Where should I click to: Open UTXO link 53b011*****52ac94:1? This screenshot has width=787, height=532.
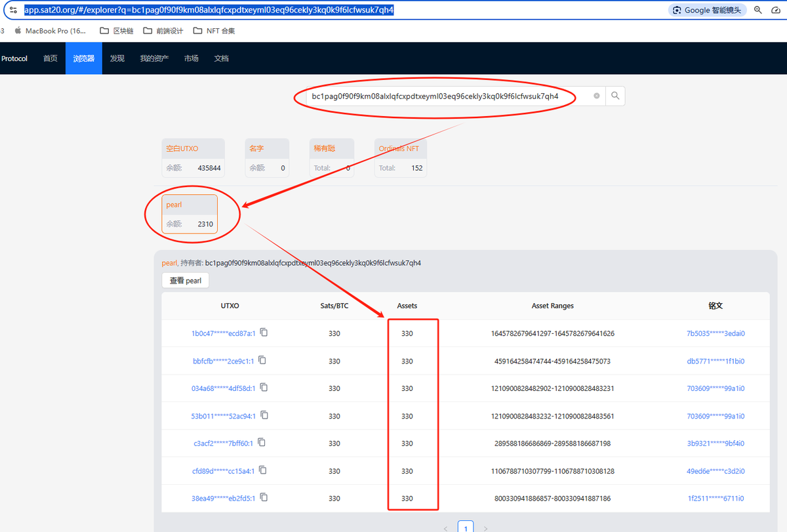pyautogui.click(x=223, y=416)
